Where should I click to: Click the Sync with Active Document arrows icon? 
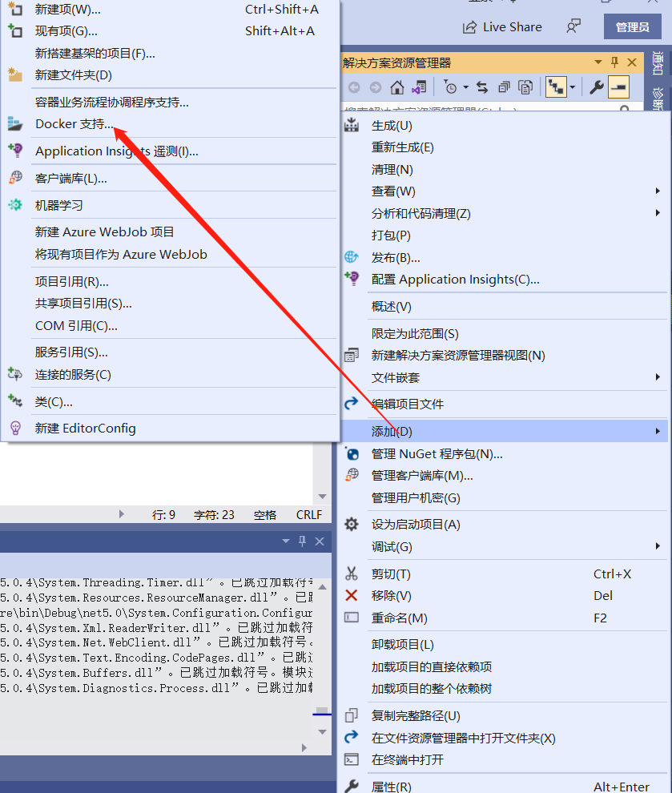click(x=482, y=87)
